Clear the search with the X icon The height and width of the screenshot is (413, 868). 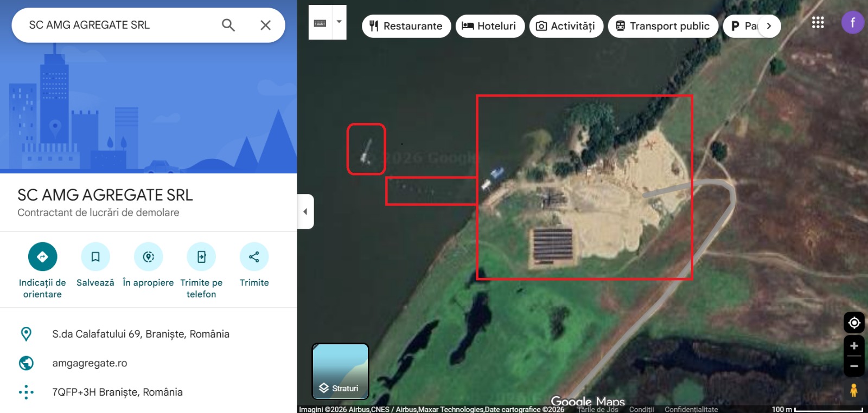click(x=265, y=25)
